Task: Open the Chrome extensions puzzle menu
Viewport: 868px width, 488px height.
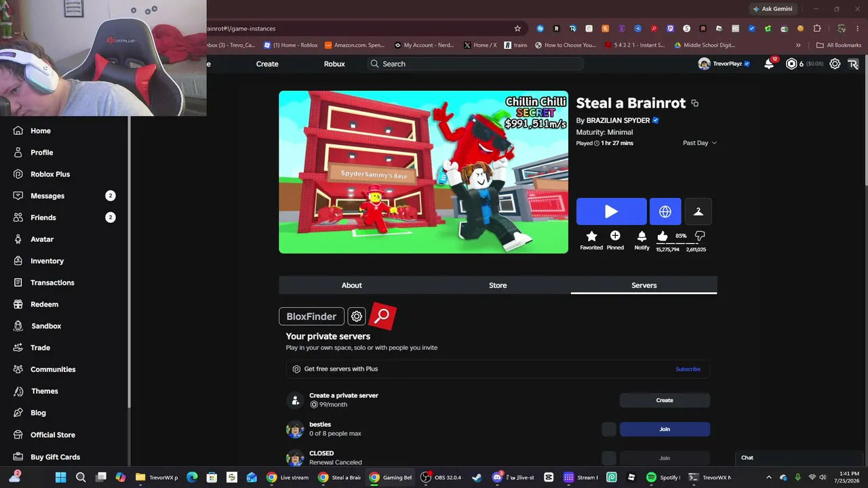Action: pos(817,28)
